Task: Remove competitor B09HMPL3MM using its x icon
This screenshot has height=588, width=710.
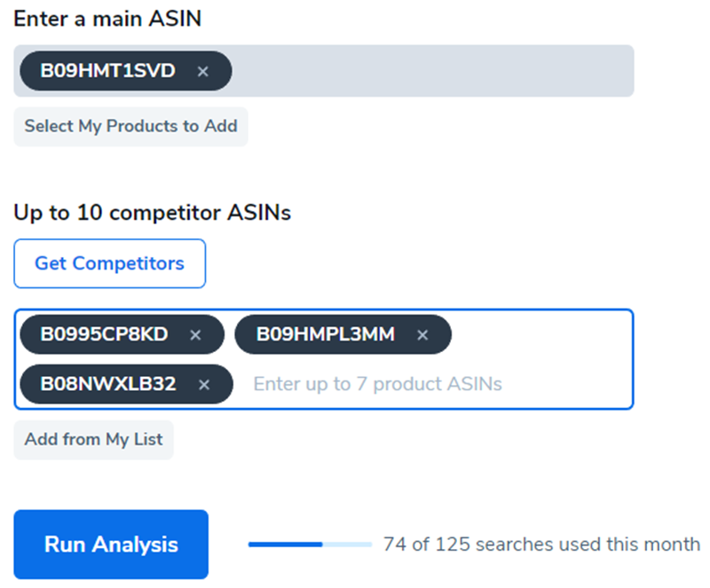Action: [422, 335]
